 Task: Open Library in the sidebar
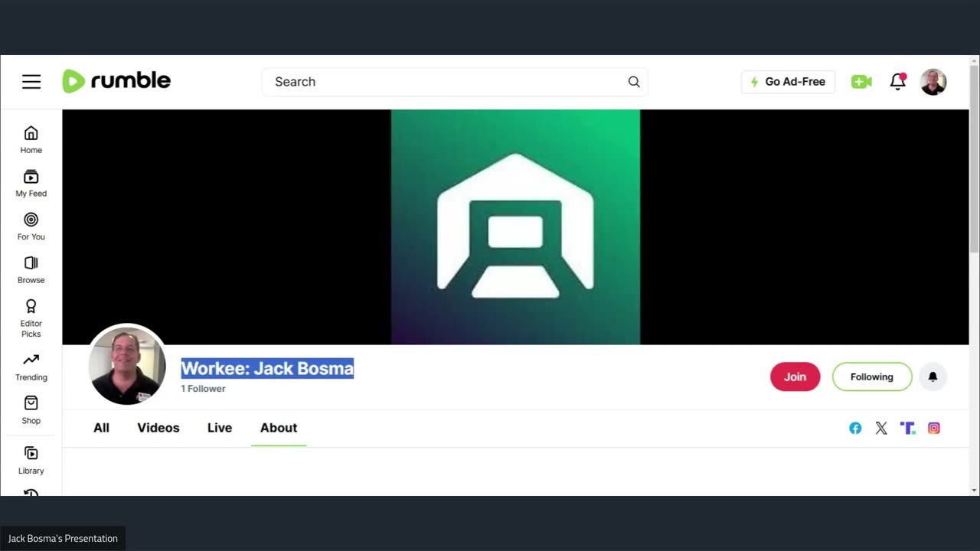point(31,461)
